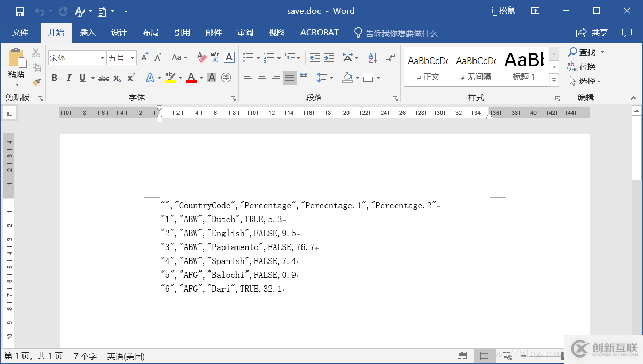Screen dimensions: 643x364
Task: Apply the yellow text highlight color
Action: pyautogui.click(x=171, y=78)
